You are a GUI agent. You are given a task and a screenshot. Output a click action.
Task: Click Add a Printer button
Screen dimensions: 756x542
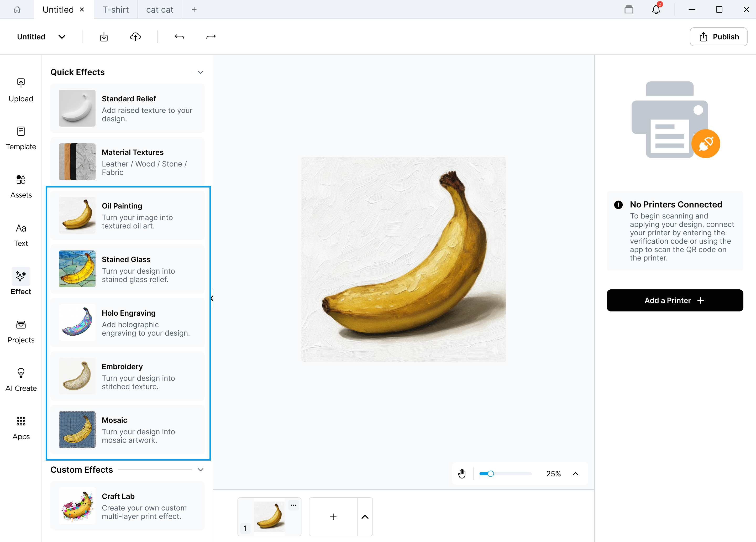click(x=675, y=300)
